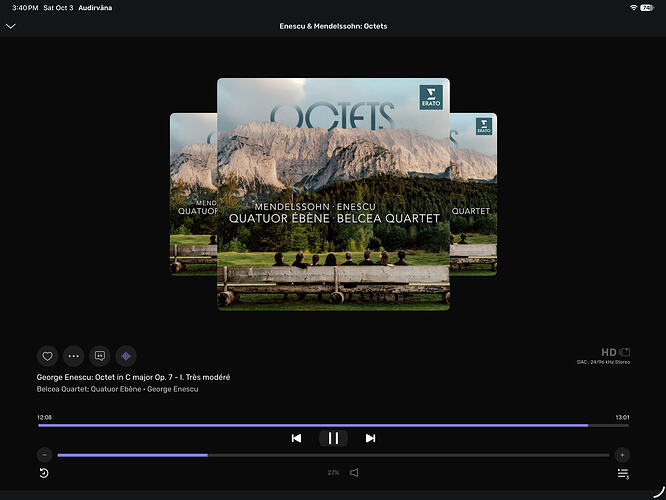Click the total duration 13:01
The image size is (666, 500).
(622, 418)
